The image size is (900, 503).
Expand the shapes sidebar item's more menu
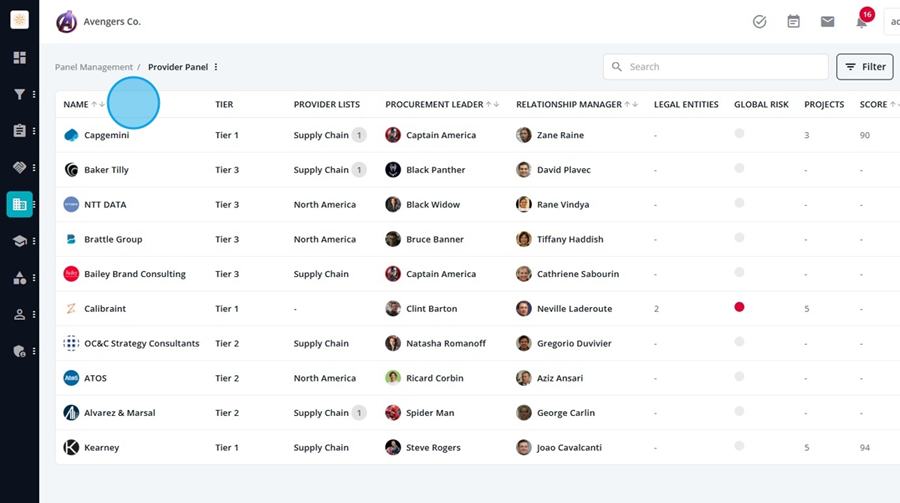pos(34,278)
